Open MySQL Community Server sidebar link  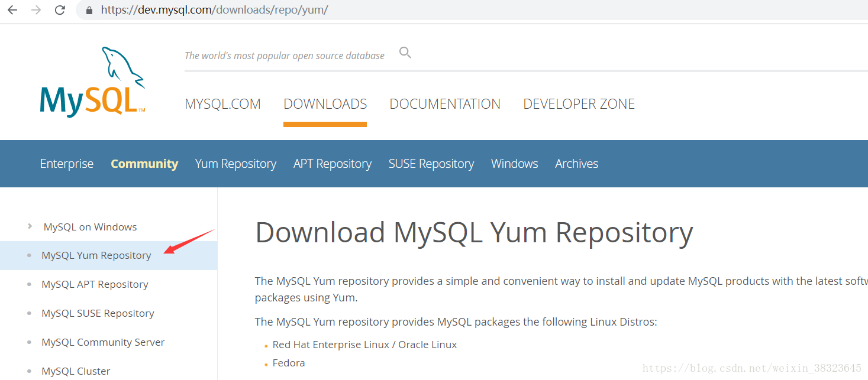[103, 342]
